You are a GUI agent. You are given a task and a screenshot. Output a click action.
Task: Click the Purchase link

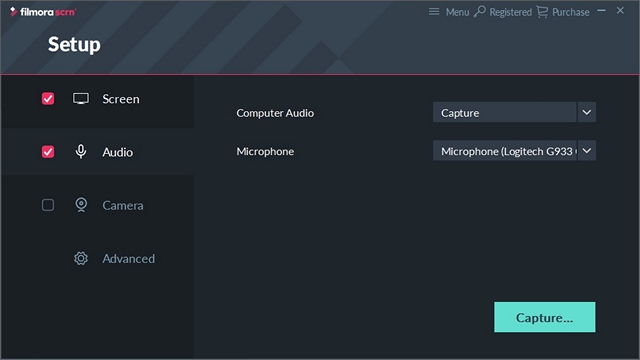tap(570, 12)
